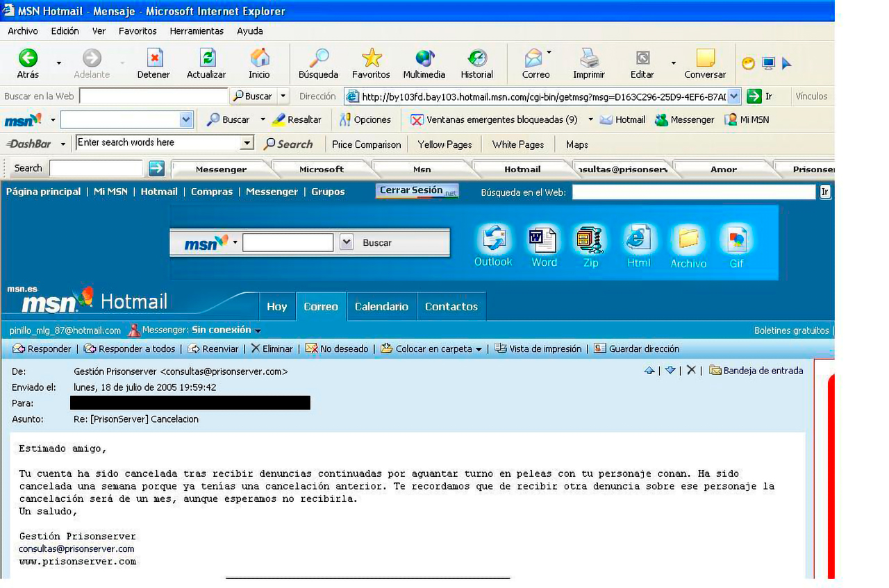Mark message as No deseado

coord(339,349)
